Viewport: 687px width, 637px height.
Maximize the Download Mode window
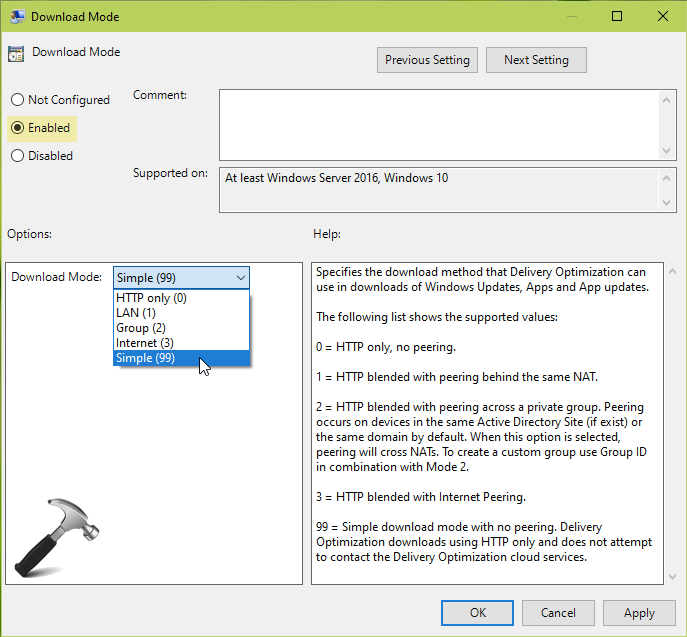tap(617, 17)
